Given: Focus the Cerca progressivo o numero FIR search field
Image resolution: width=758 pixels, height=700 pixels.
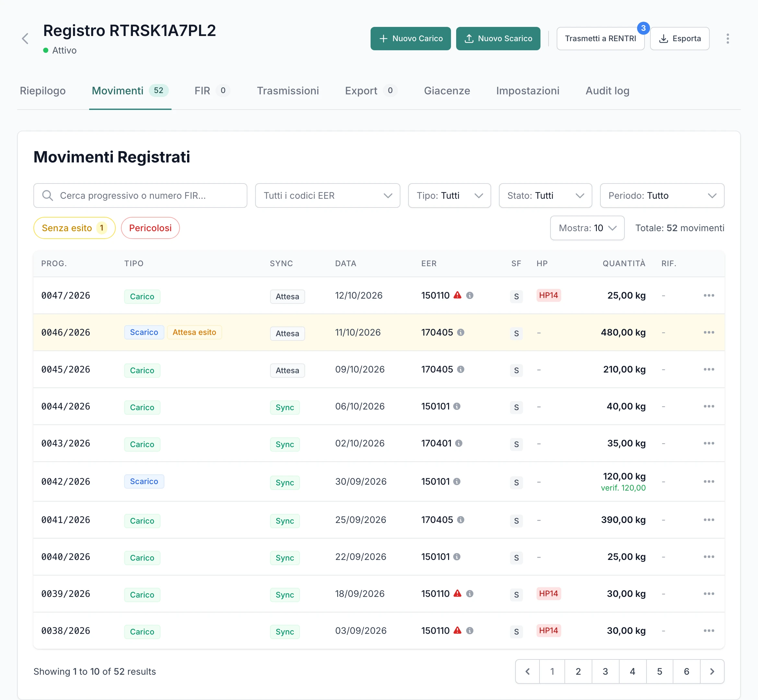Looking at the screenshot, I should click(140, 196).
